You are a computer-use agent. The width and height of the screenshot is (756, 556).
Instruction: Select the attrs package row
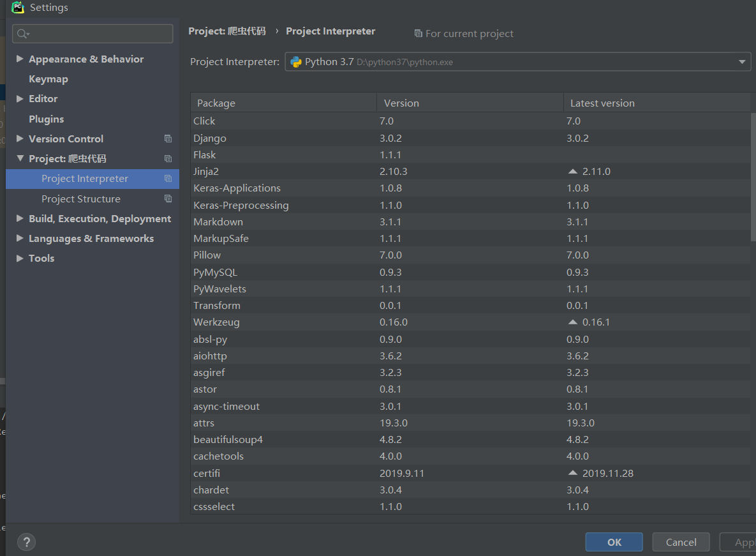pos(471,423)
